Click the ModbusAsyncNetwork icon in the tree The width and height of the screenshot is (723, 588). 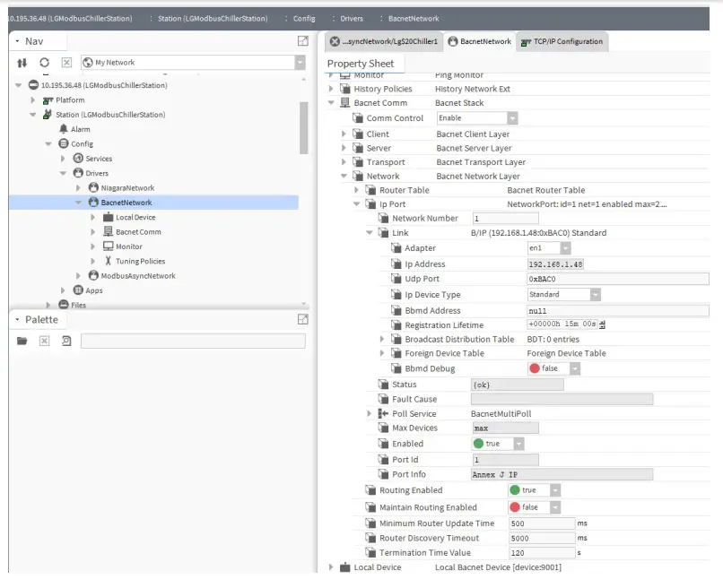(x=93, y=275)
